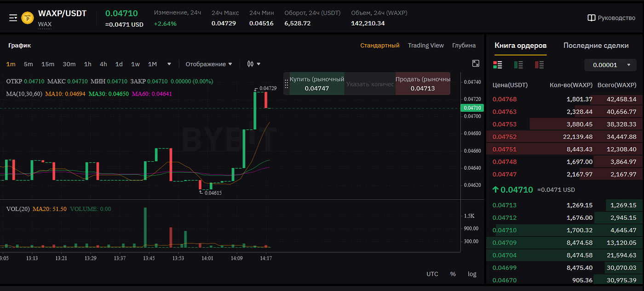Expand the extra timeframe dropdown arrow

pos(168,64)
